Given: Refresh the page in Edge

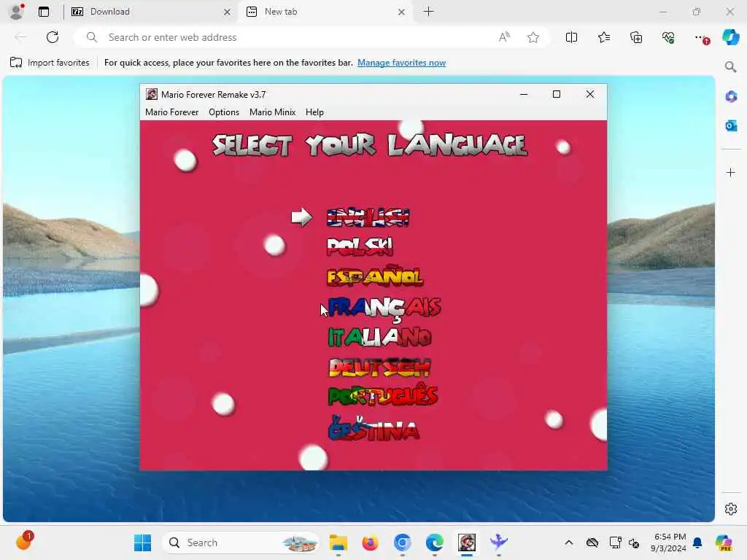Looking at the screenshot, I should click(x=53, y=37).
